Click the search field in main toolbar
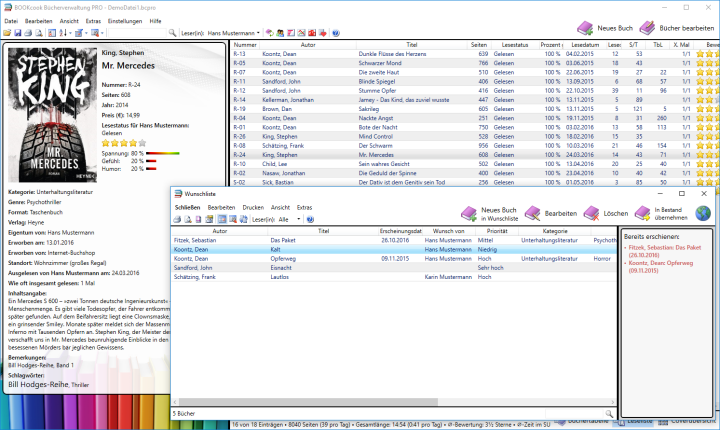 tap(135, 33)
